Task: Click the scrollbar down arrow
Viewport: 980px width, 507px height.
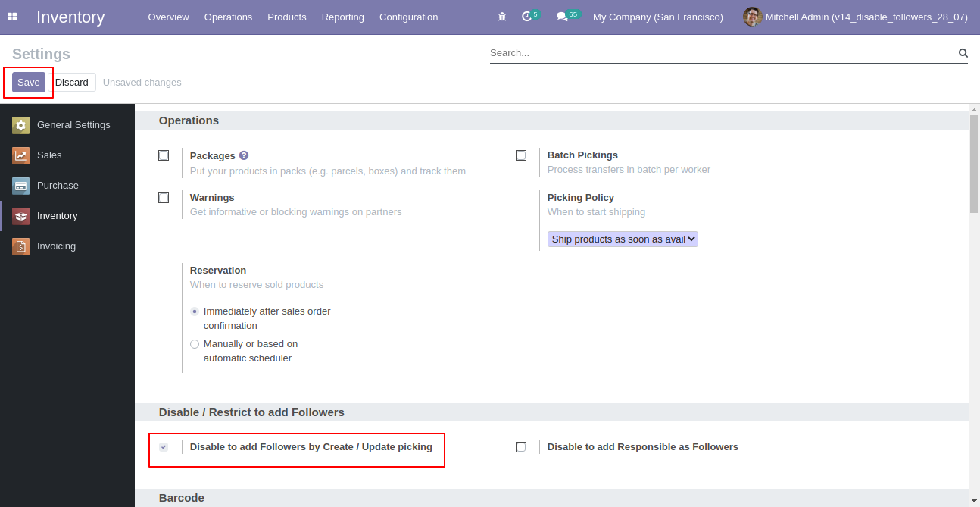Action: [x=974, y=501]
